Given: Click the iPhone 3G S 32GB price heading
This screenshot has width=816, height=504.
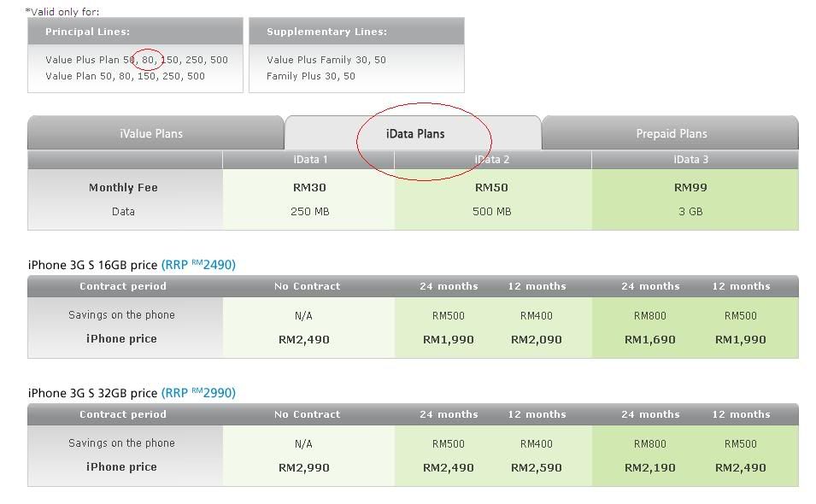Looking at the screenshot, I should tap(92, 393).
